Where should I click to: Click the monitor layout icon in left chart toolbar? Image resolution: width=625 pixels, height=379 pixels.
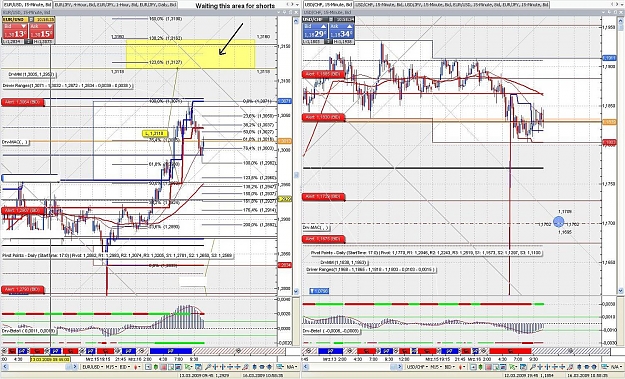pos(279,367)
